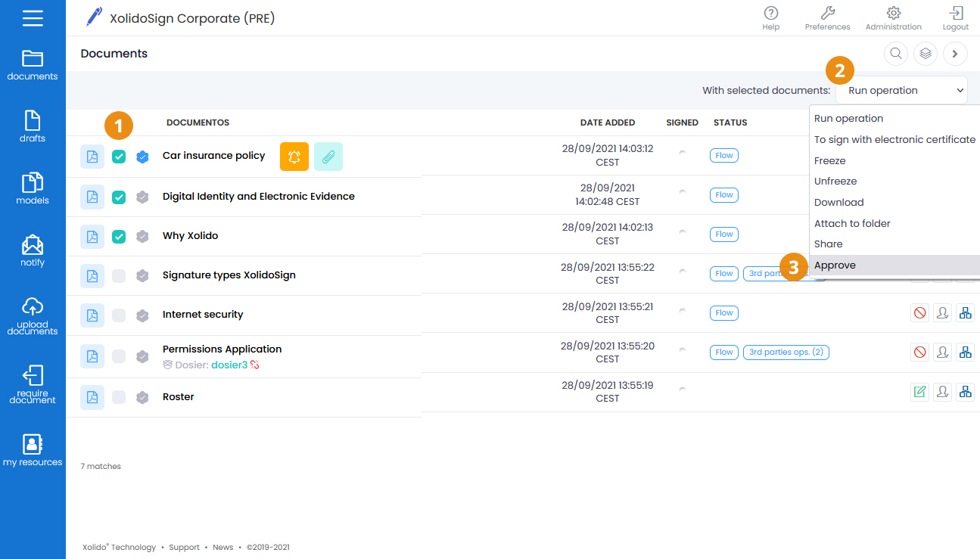Open Help from the top bar
This screenshot has width=980, height=559.
pyautogui.click(x=771, y=18)
